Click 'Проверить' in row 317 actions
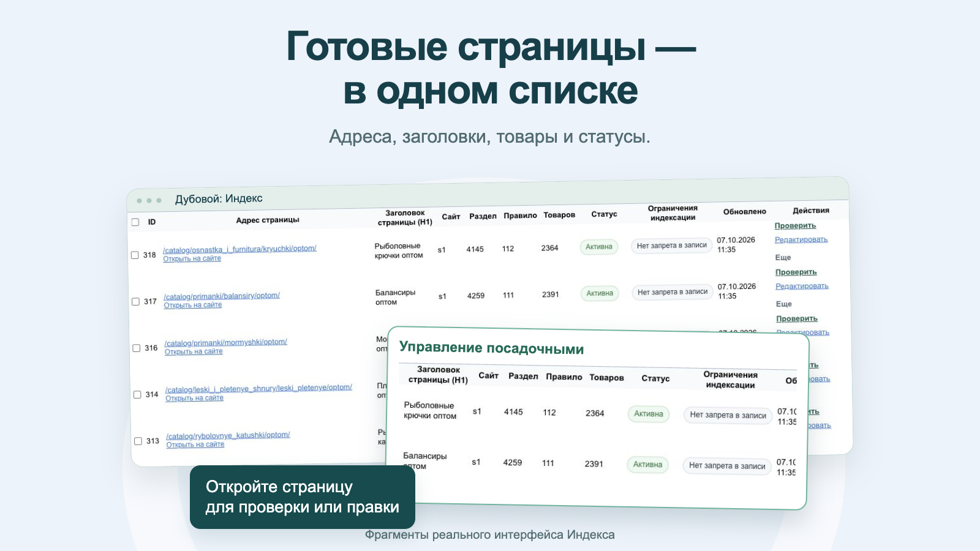 [x=796, y=272]
